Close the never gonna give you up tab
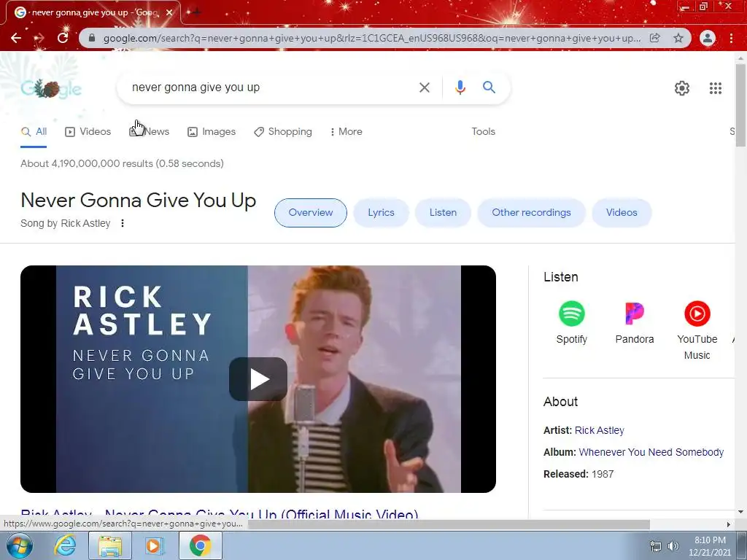This screenshot has width=747, height=560. click(169, 12)
